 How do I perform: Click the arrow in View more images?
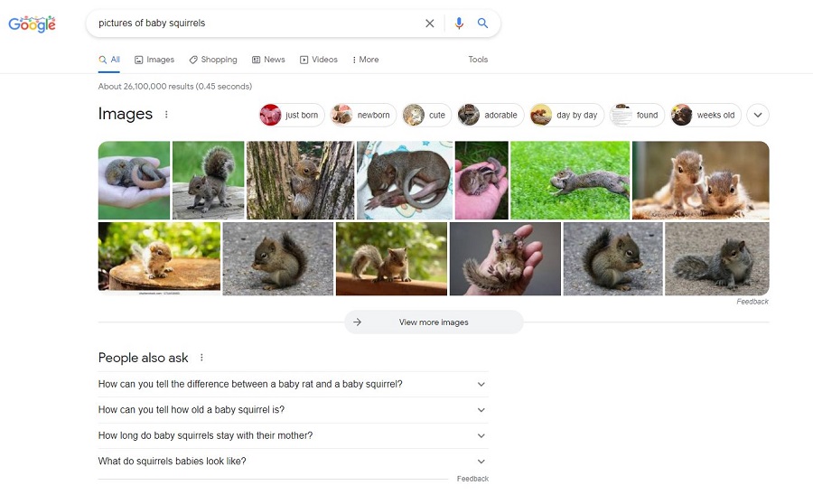click(357, 322)
